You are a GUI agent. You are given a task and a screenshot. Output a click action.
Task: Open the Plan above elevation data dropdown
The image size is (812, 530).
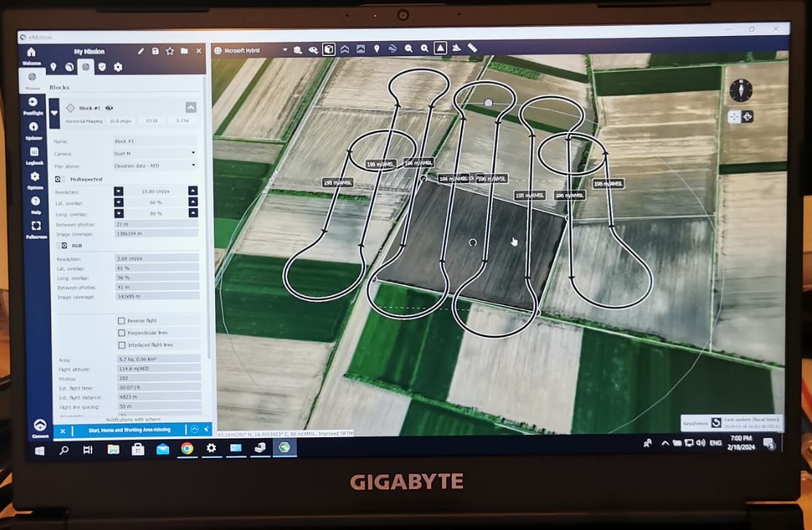(x=155, y=166)
